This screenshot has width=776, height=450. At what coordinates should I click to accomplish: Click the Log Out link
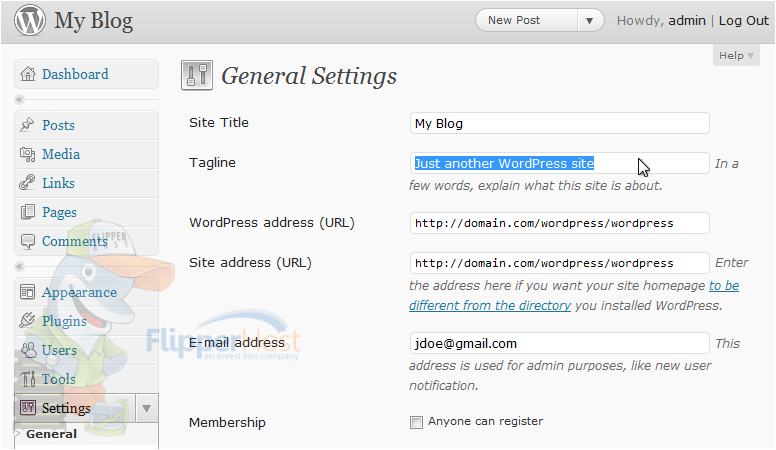(x=743, y=20)
